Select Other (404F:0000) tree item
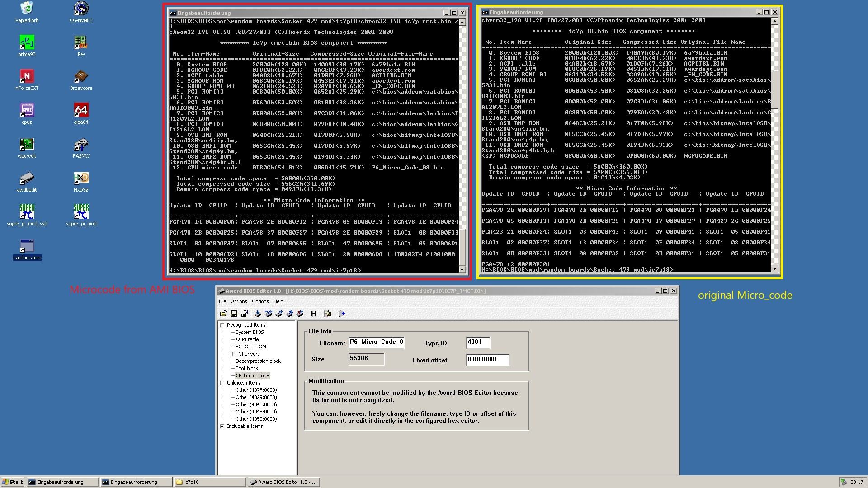Viewport: 868px width, 488px height. [256, 412]
